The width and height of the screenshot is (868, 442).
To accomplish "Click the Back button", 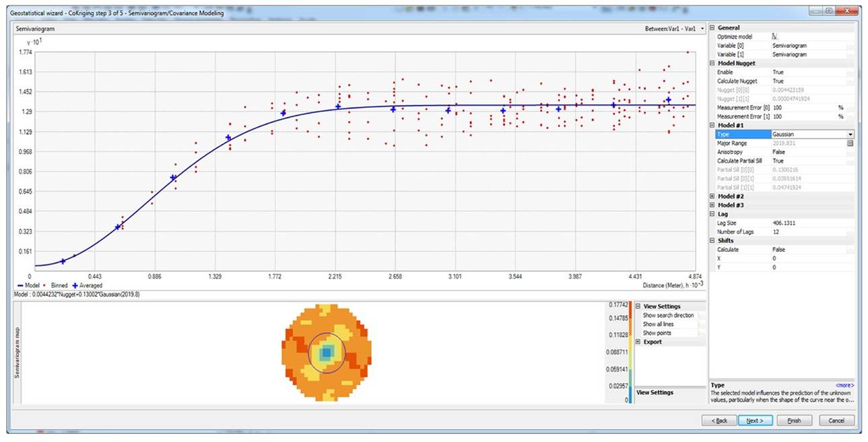I will [718, 420].
